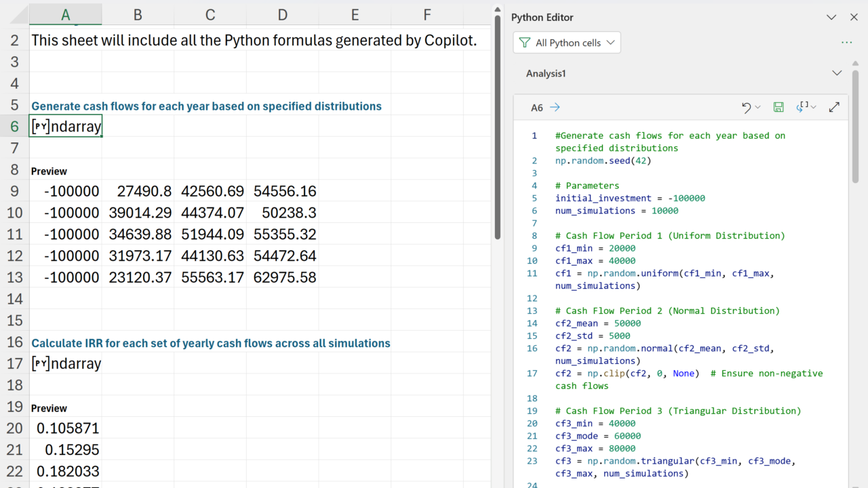Viewport: 868px width, 488px height.
Task: Click the PY icon in cell A17
Action: coord(41,364)
